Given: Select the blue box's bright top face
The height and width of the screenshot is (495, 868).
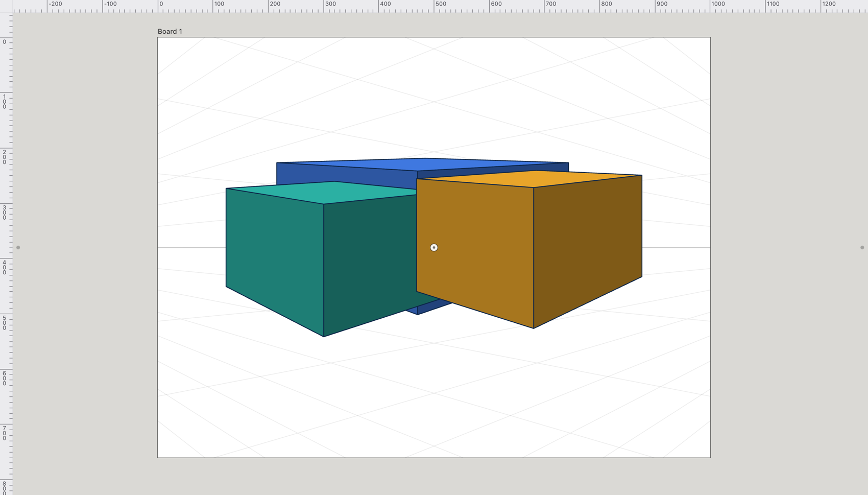Looking at the screenshot, I should point(424,164).
